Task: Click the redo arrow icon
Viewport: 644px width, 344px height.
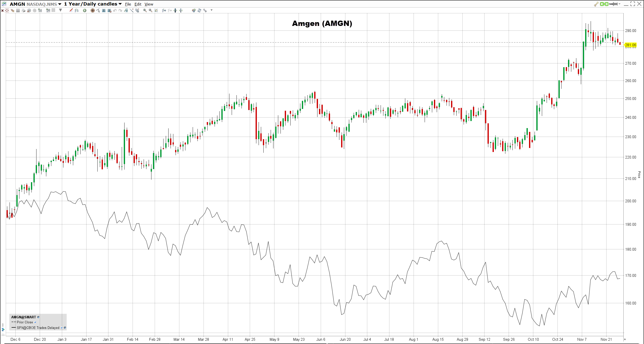Action: click(120, 10)
